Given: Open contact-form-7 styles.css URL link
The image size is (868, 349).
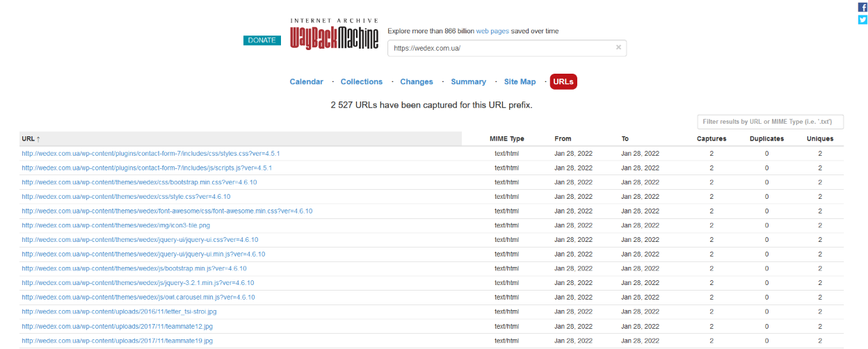Looking at the screenshot, I should (x=151, y=153).
